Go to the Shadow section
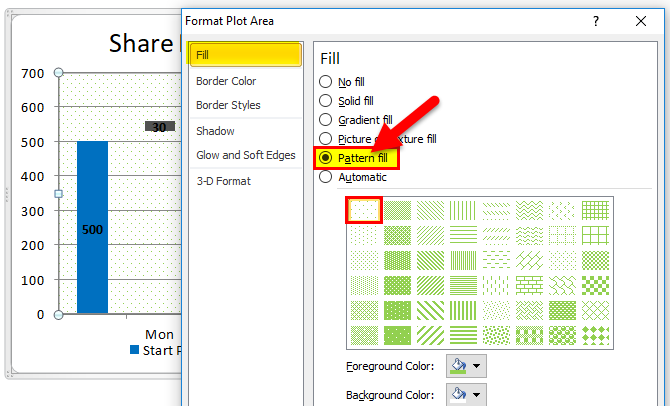 click(215, 131)
